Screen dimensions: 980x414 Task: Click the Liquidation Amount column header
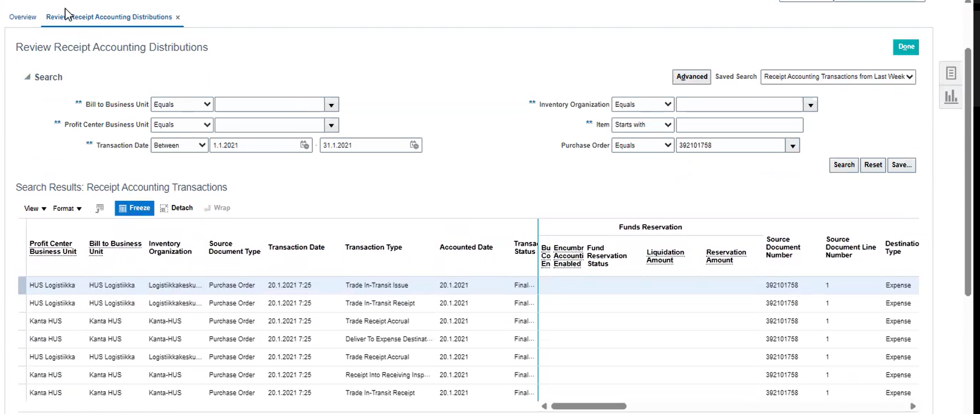click(665, 256)
